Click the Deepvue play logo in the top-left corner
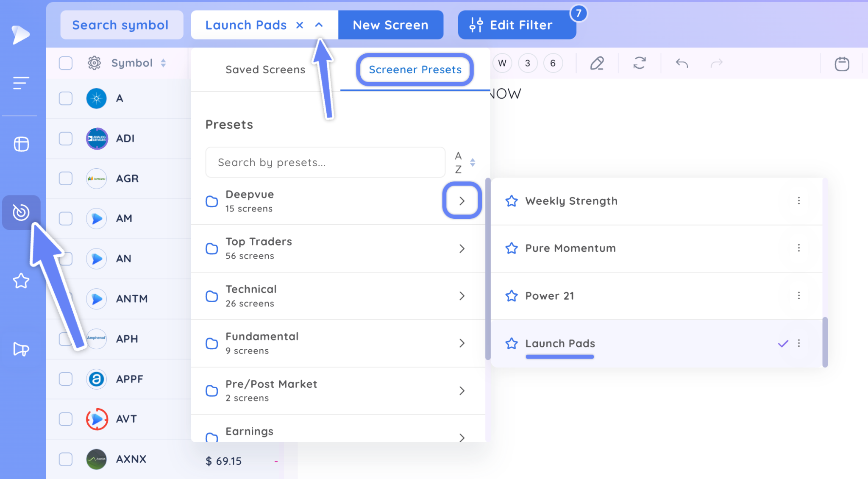The image size is (868, 479). [20, 35]
